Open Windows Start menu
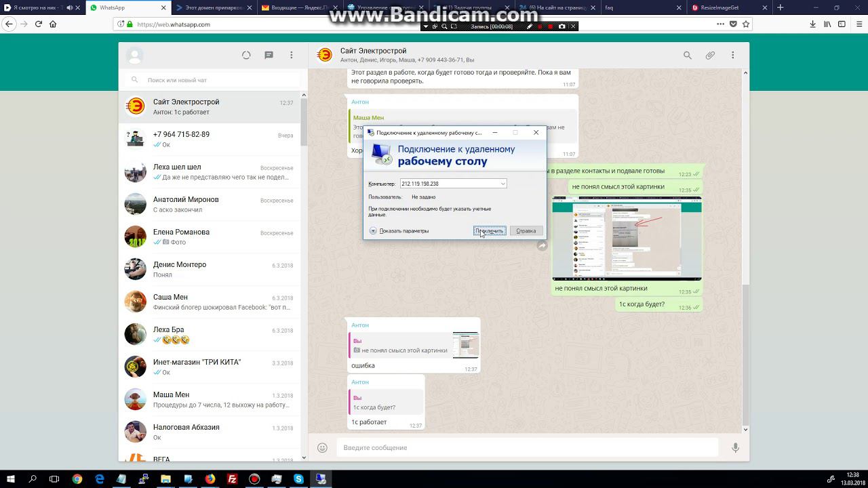Screen dimensions: 868x488 [x=11, y=479]
